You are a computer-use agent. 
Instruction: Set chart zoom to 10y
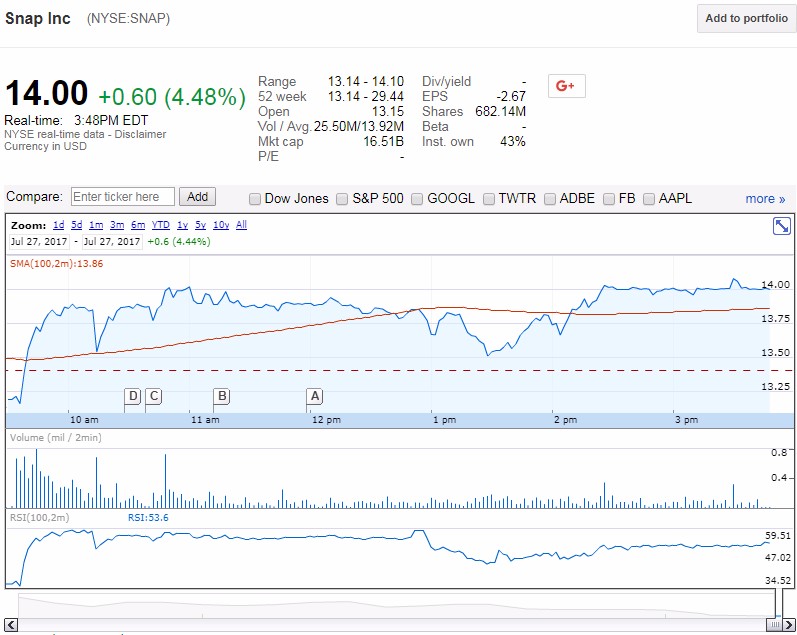click(221, 225)
